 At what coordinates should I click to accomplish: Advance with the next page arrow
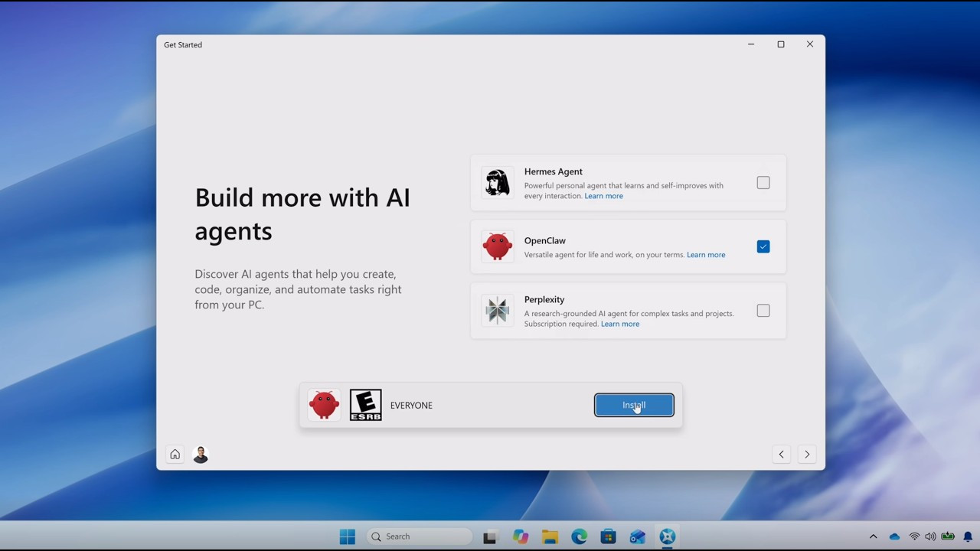coord(807,455)
